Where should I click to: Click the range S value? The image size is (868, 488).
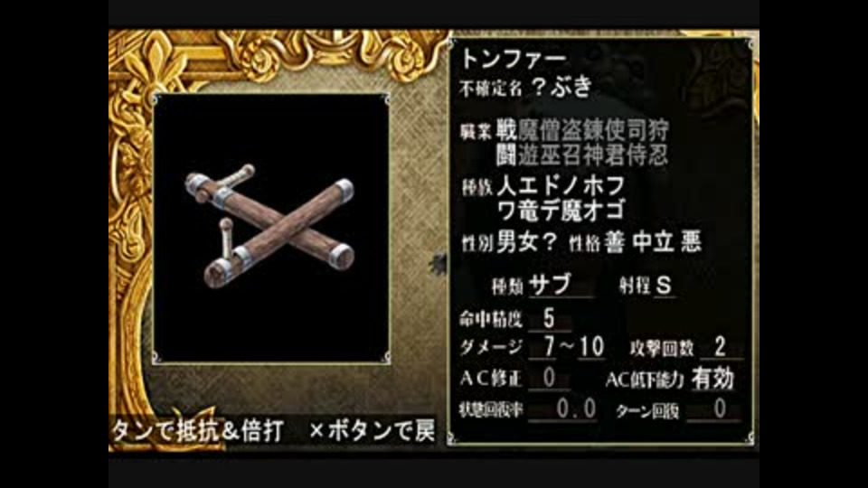[x=663, y=286]
